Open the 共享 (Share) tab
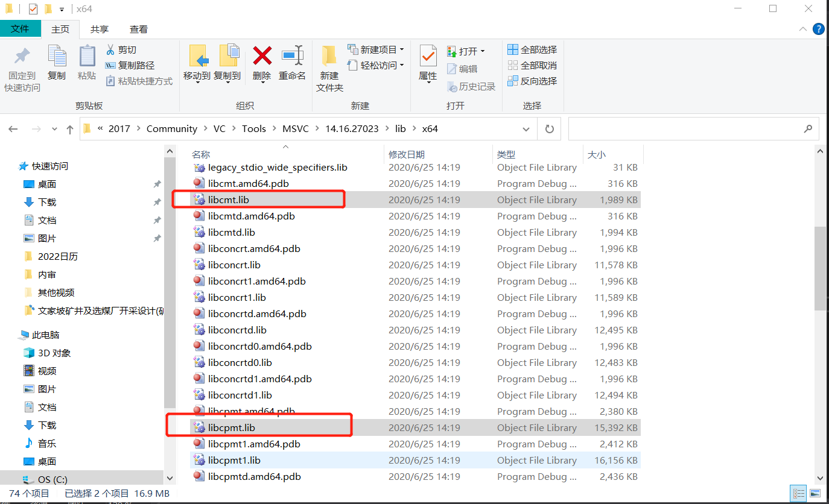Image resolution: width=829 pixels, height=504 pixels. coord(99,28)
